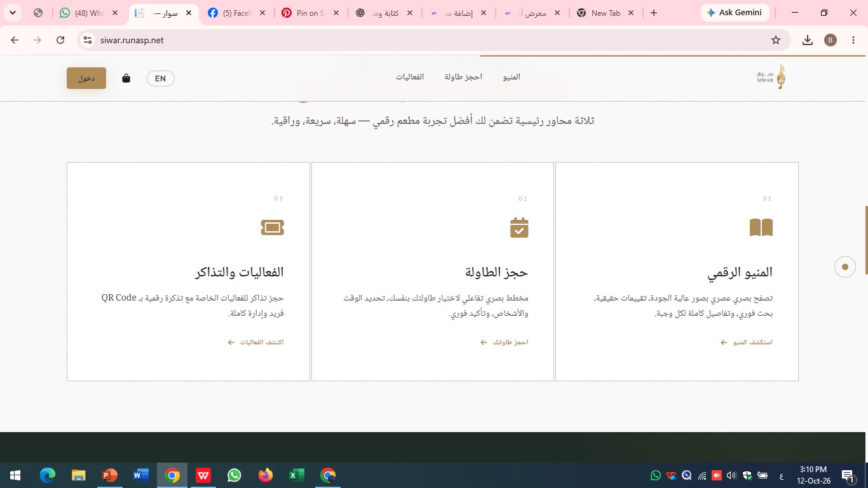868x488 pixels.
Task: Open WPS Office from the taskbar
Action: pyautogui.click(x=203, y=475)
